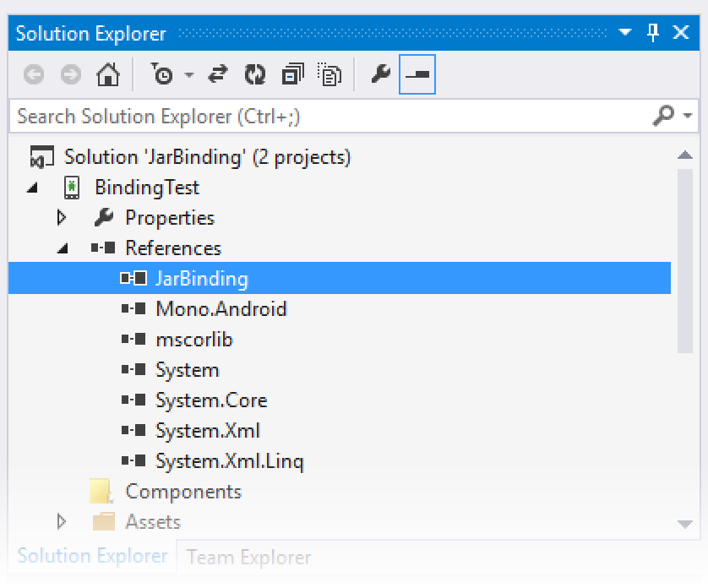The height and width of the screenshot is (588, 708).
Task: Click the Home toolbar icon
Action: tap(107, 75)
